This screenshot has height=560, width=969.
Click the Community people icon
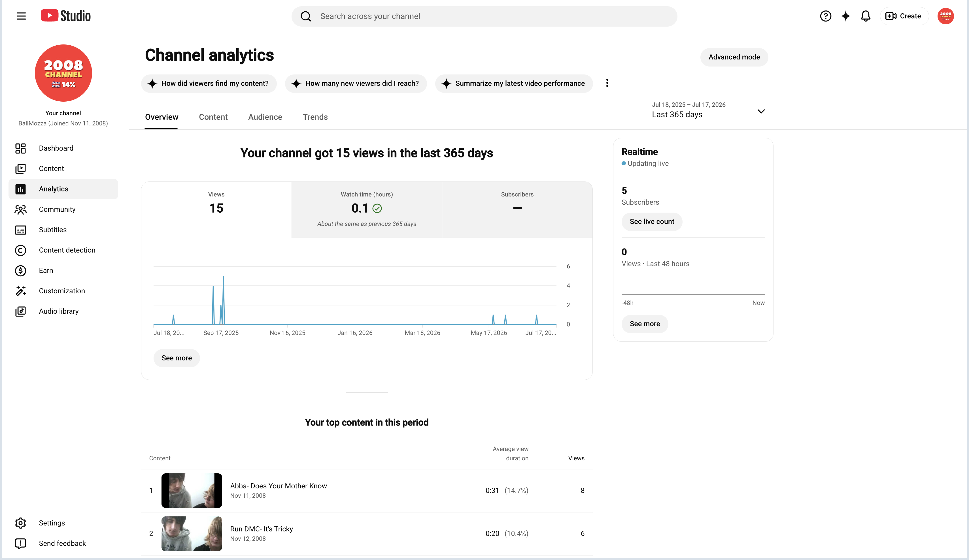tap(20, 210)
